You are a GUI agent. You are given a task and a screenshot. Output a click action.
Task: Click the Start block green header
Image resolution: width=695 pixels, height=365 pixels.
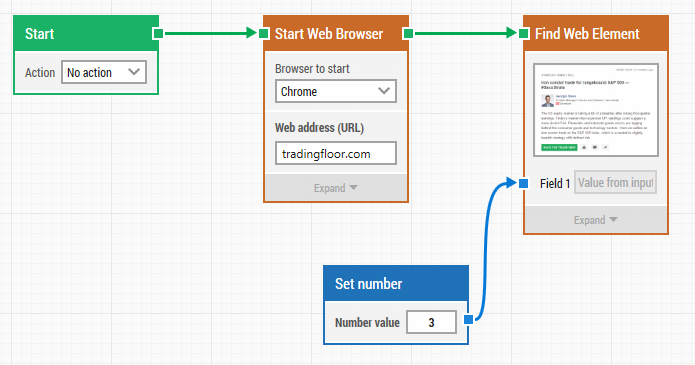pos(86,34)
